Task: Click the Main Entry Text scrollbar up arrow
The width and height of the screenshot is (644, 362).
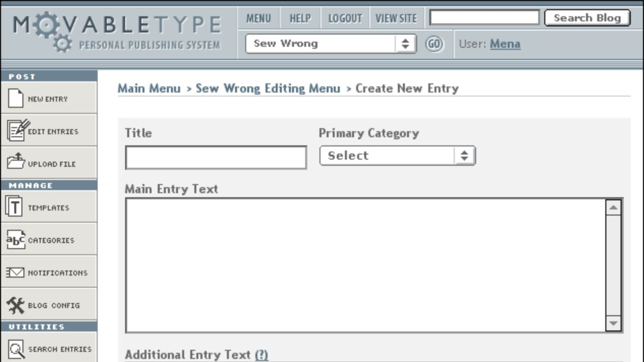Action: (x=613, y=207)
